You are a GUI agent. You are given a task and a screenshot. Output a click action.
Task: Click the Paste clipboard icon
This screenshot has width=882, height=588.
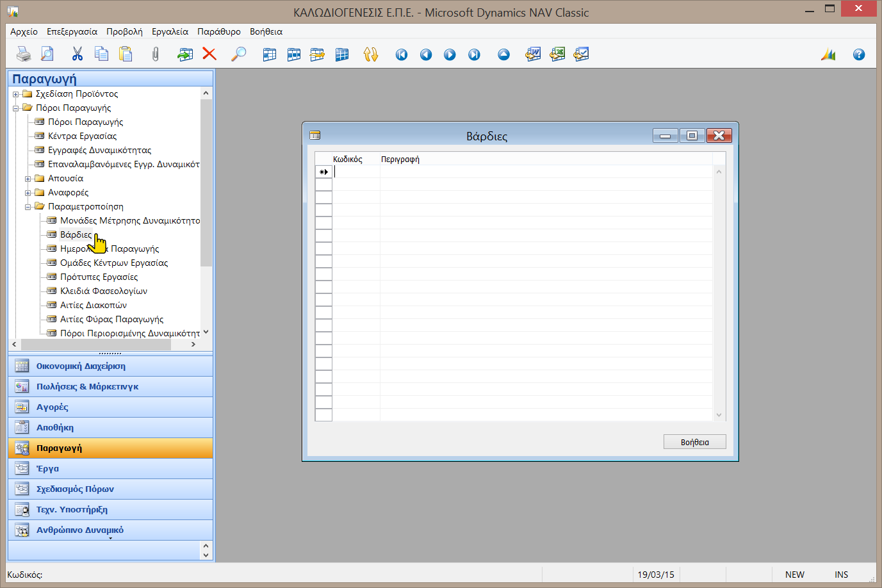[126, 54]
